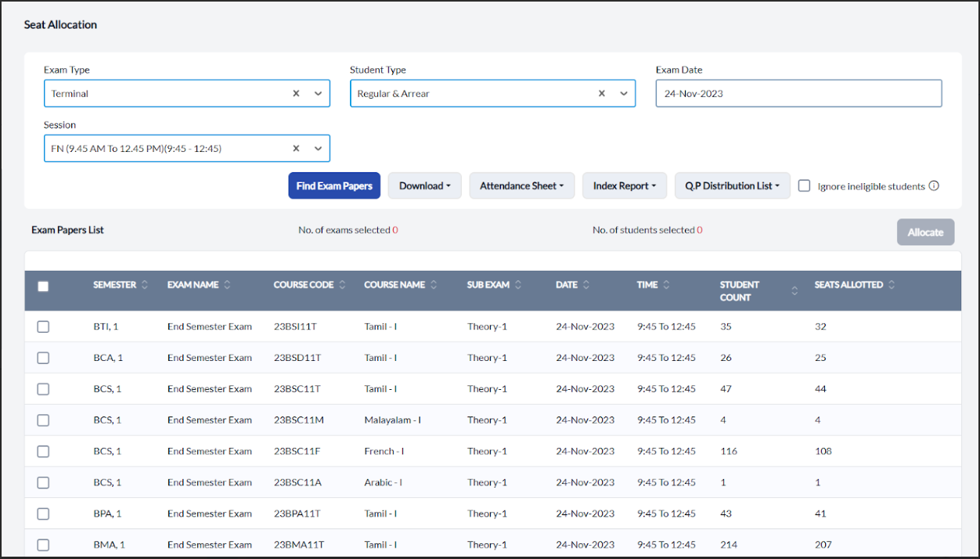Image resolution: width=980 pixels, height=559 pixels.
Task: Open the Download menu
Action: (424, 186)
